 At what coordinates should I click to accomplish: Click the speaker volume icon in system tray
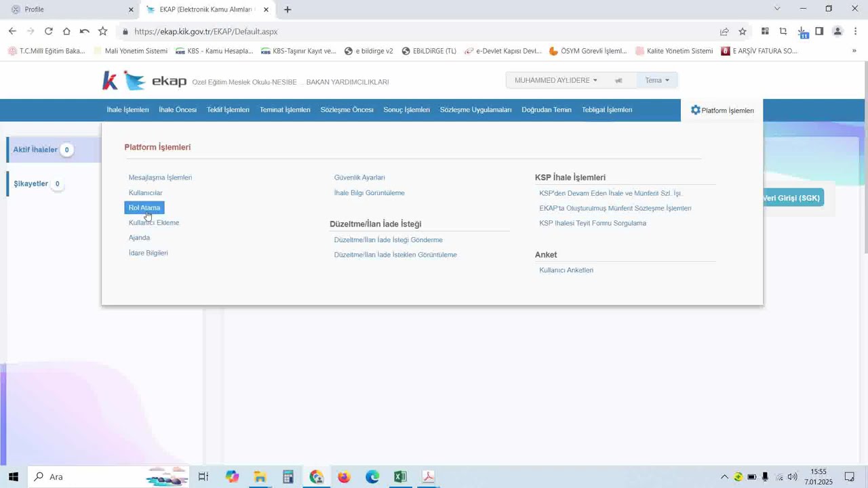coord(792,476)
